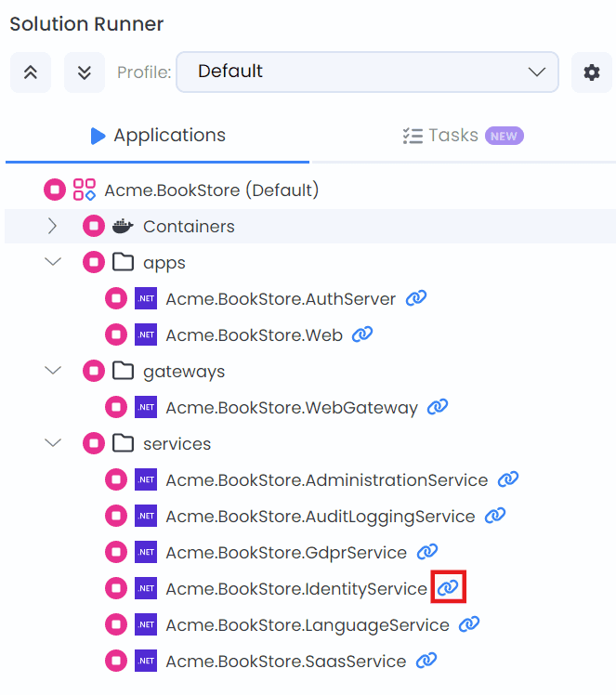616x695 pixels.
Task: Click the collapse all double-chevron up button
Action: tap(30, 72)
